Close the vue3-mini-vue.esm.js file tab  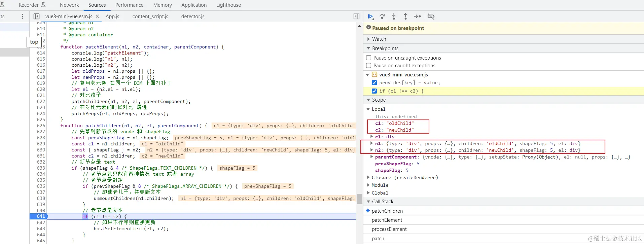pyautogui.click(x=98, y=16)
